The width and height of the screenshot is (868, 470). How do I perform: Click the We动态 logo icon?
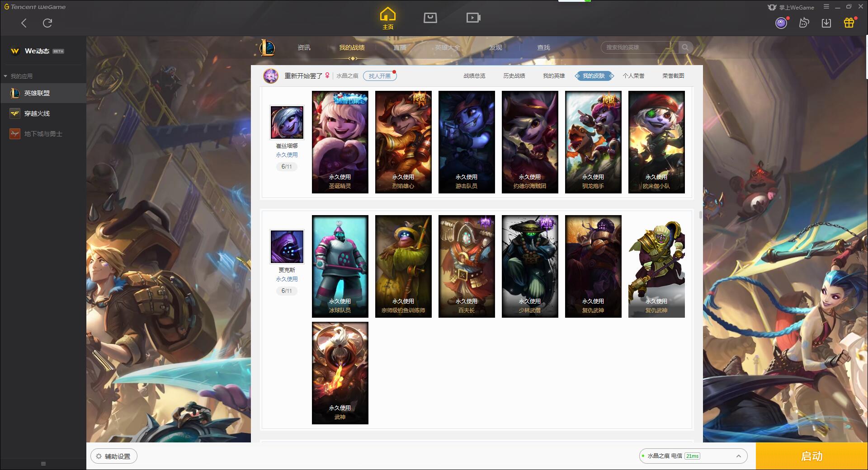pos(15,51)
